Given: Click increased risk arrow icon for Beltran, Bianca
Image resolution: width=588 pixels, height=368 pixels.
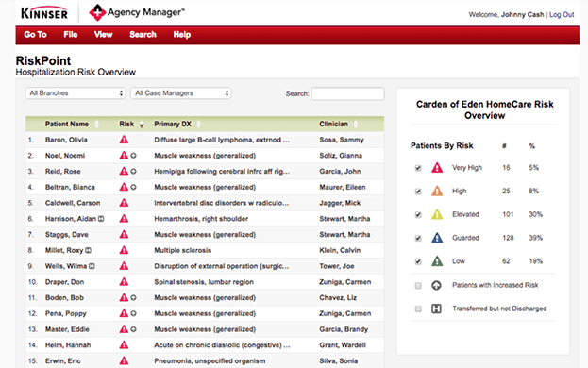Looking at the screenshot, I should pos(133,187).
